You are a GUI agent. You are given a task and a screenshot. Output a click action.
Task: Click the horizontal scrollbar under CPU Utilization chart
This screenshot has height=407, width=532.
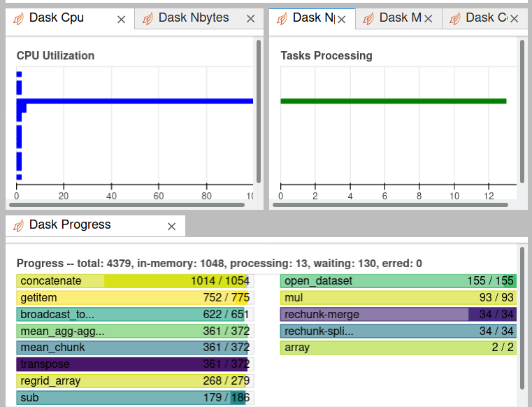[x=127, y=205]
